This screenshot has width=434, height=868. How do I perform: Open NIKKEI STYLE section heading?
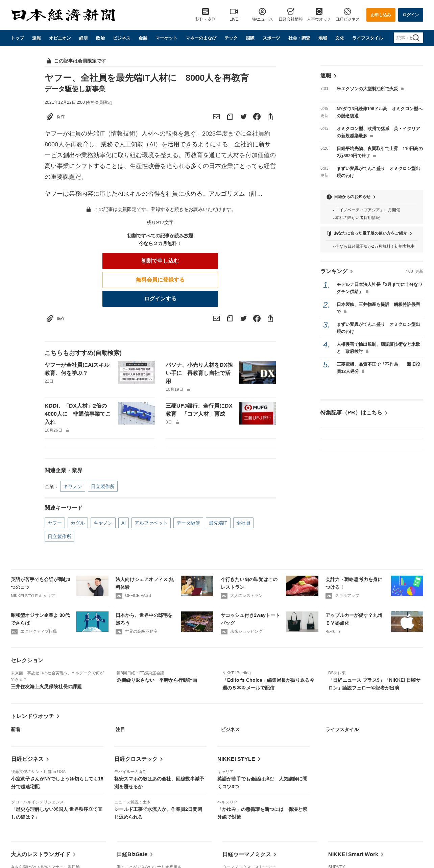click(x=239, y=759)
